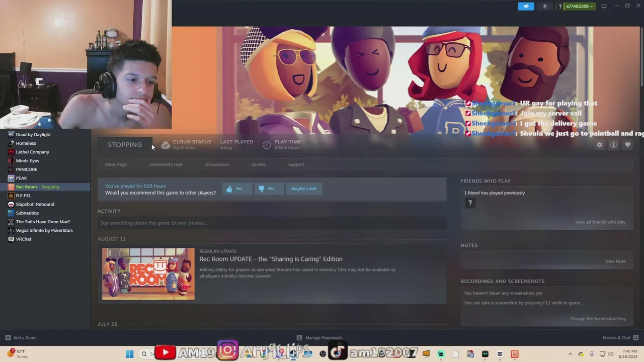Open the notifications bell
644x362 pixels.
pos(544,6)
